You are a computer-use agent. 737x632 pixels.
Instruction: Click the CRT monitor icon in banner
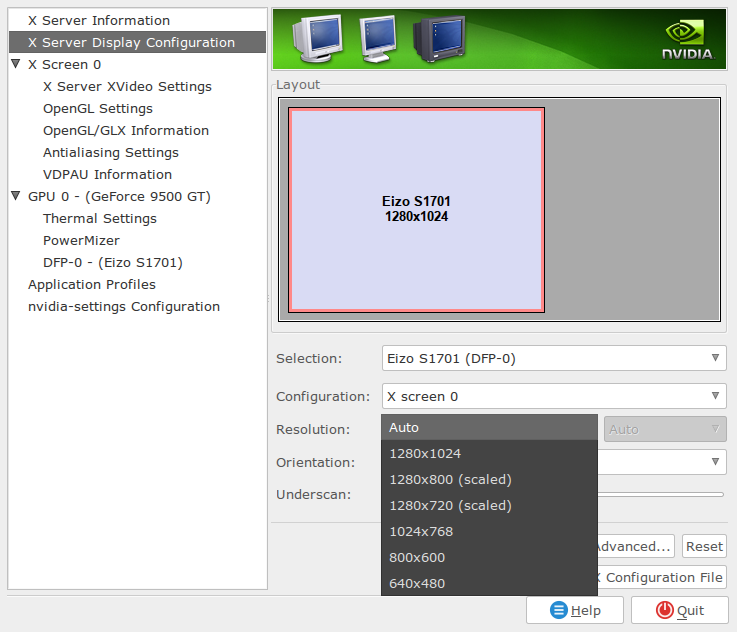[317, 38]
